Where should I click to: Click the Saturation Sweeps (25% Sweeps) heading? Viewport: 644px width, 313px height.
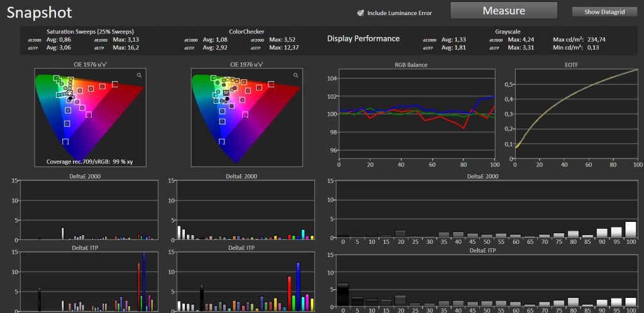(x=90, y=31)
